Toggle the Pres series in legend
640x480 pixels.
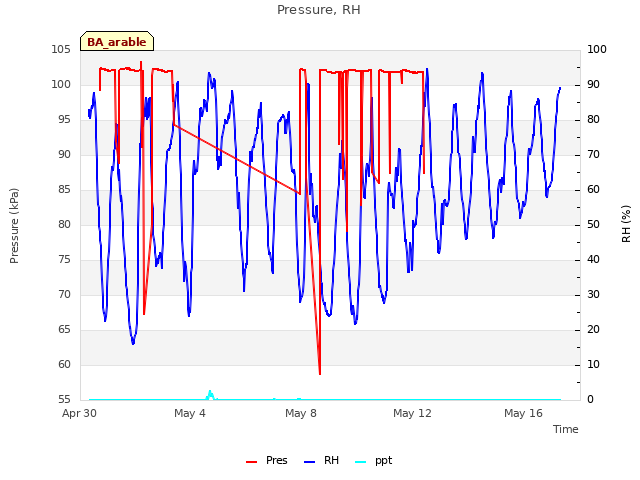point(267,460)
